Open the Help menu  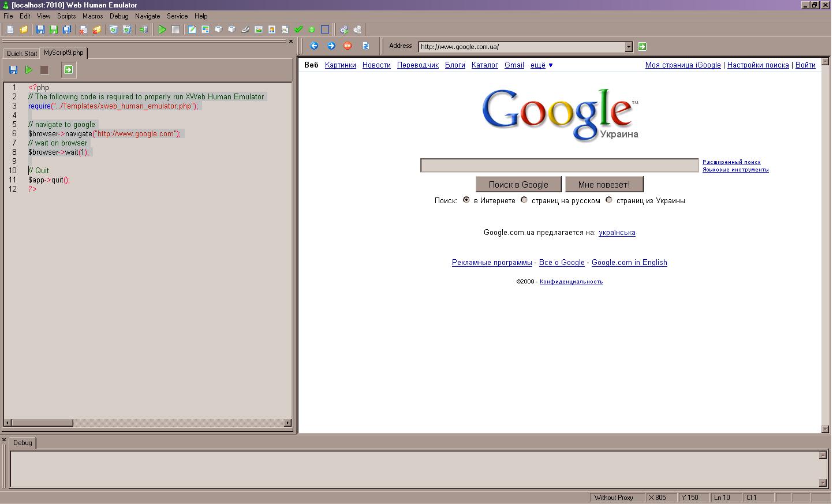pos(201,16)
